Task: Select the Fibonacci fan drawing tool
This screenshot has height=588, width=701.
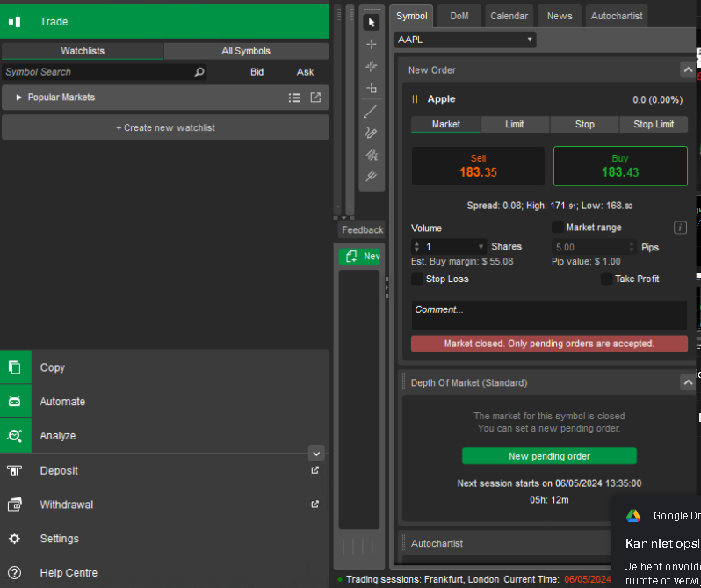Action: pos(371,155)
